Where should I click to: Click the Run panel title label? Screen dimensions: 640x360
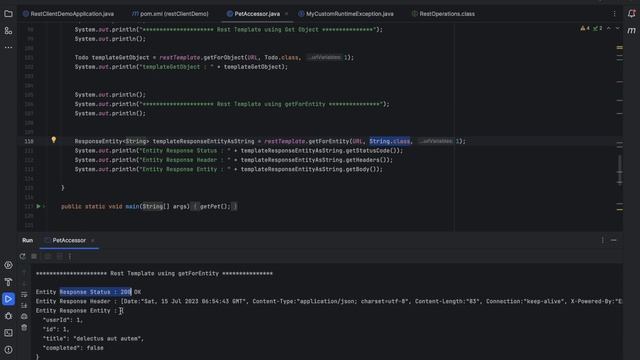click(27, 240)
